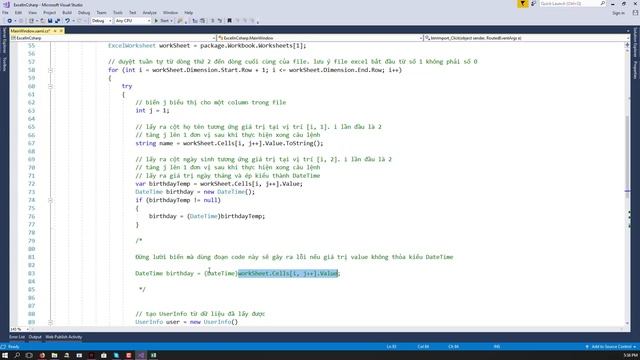The width and height of the screenshot is (640, 360).
Task: Collapse the UserInfo block at line 89
Action: click(50, 322)
